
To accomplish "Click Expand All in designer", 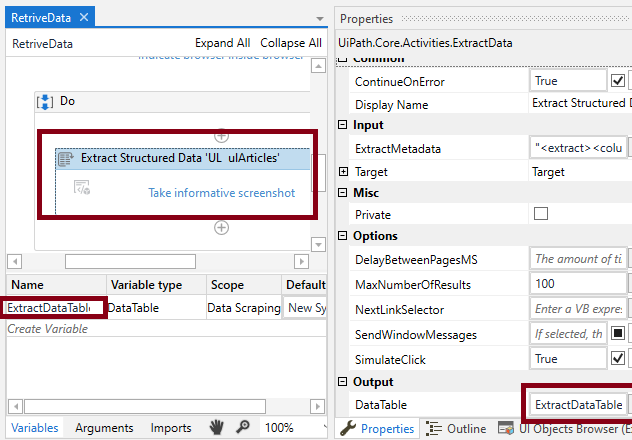I will [222, 43].
